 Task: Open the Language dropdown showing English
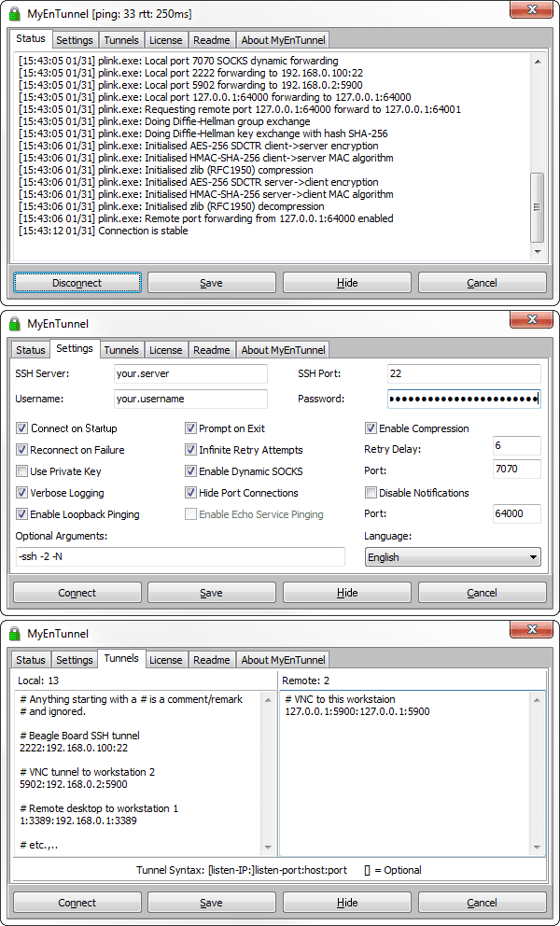tap(453, 557)
